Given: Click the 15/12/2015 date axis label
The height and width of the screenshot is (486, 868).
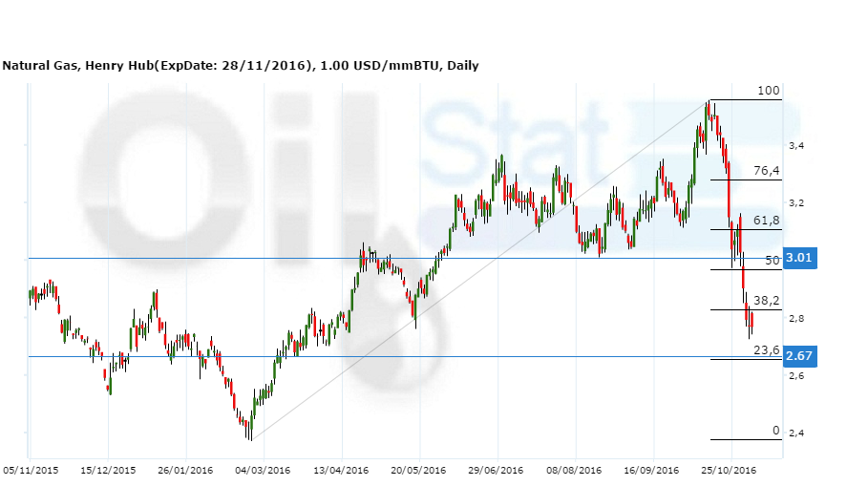Looking at the screenshot, I should click(108, 470).
